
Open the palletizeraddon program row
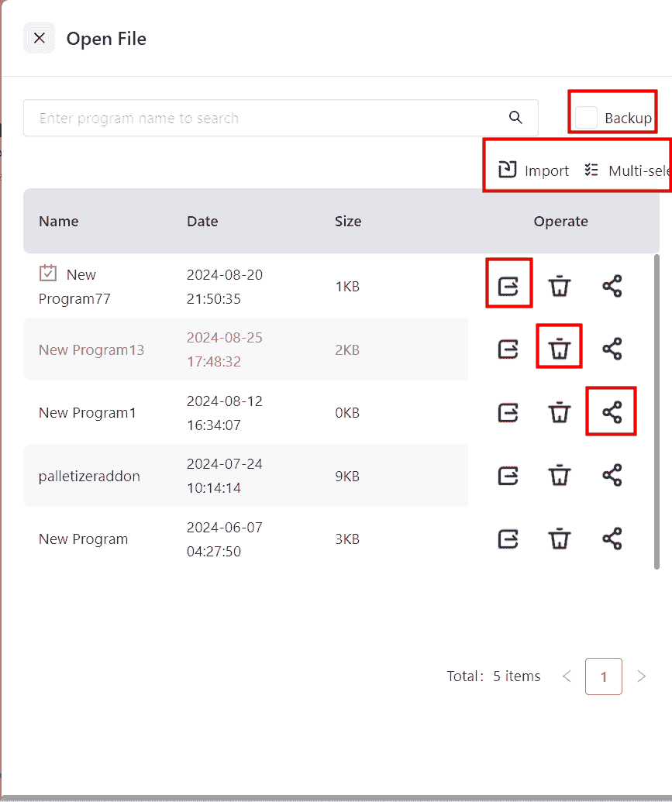[x=89, y=476]
